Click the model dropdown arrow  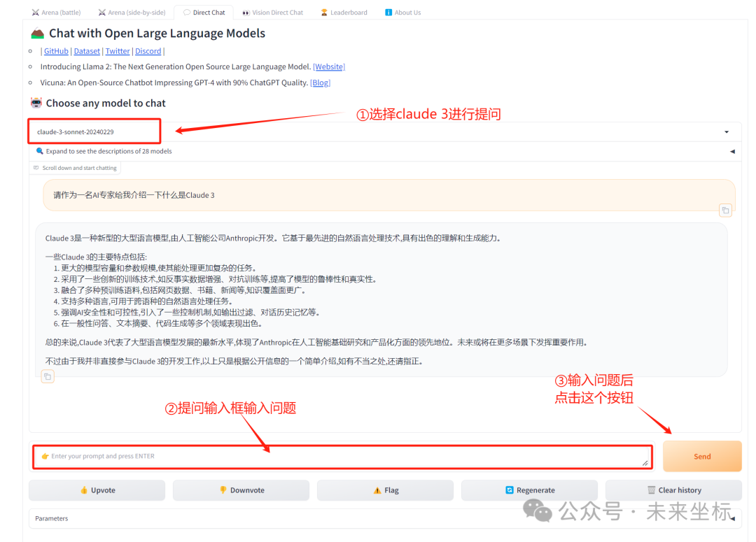(727, 132)
